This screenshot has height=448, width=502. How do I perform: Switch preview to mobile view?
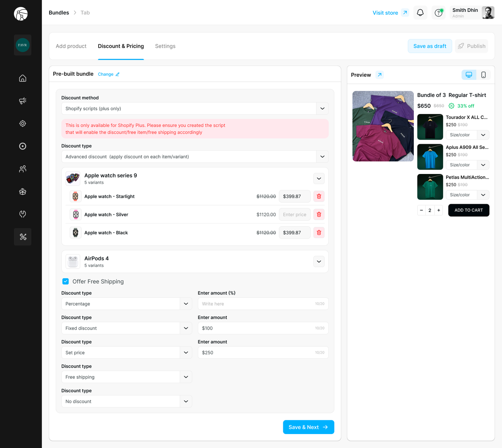click(483, 75)
